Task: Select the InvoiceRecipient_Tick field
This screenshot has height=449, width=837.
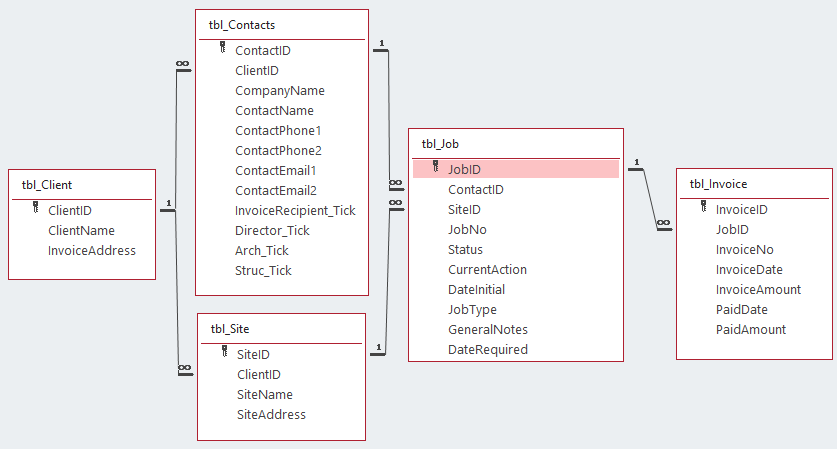Action: click(295, 210)
